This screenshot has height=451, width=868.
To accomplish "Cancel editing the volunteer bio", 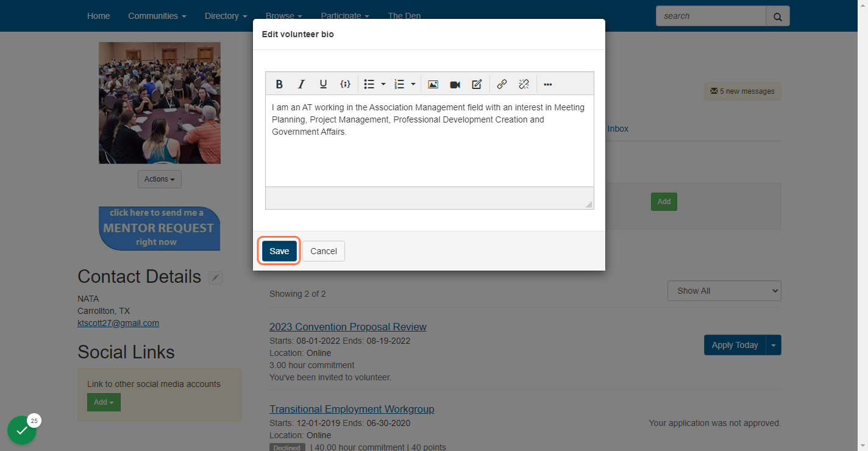I will [324, 251].
